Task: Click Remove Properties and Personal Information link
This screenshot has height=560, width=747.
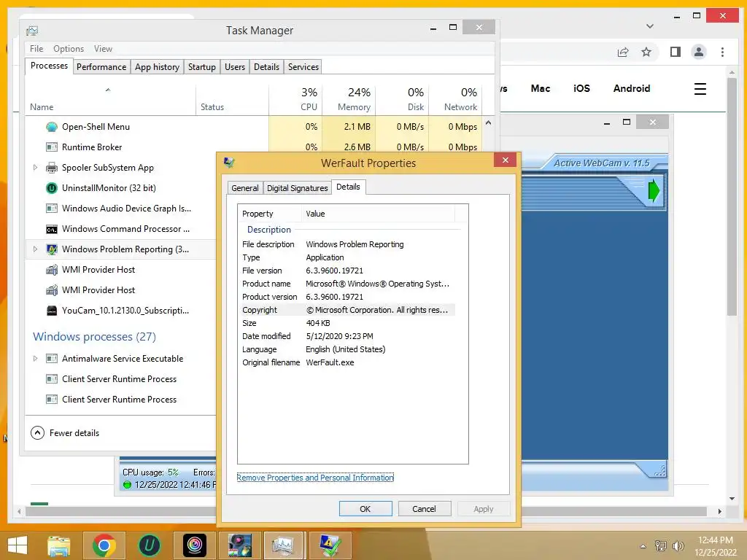Action: point(315,478)
